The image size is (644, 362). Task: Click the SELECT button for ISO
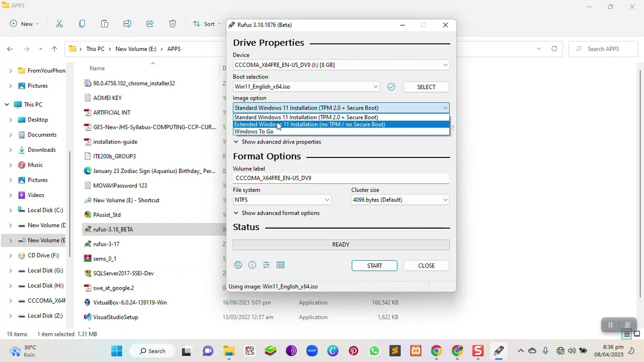click(x=426, y=87)
